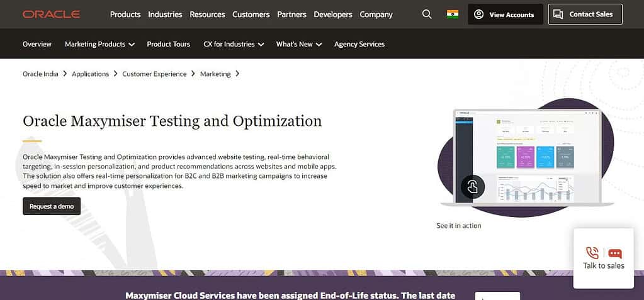Open Agency Services
Viewport: 644px width, 300px height.
[359, 44]
